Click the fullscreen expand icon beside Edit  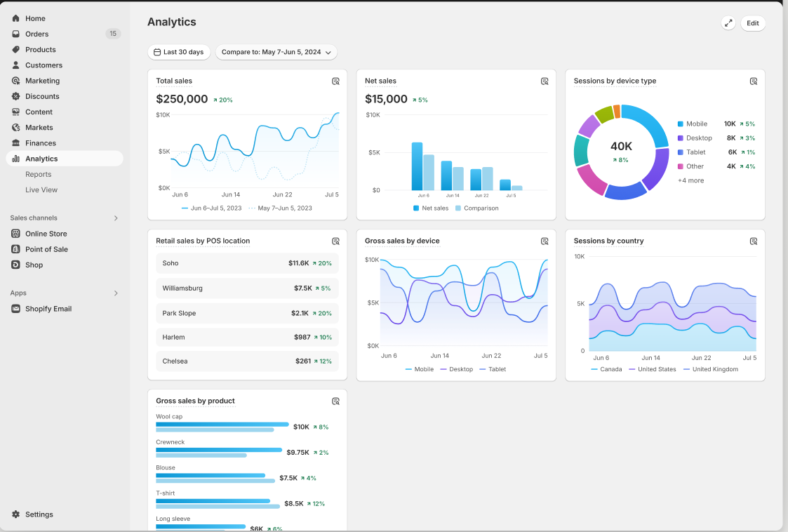[x=728, y=23]
